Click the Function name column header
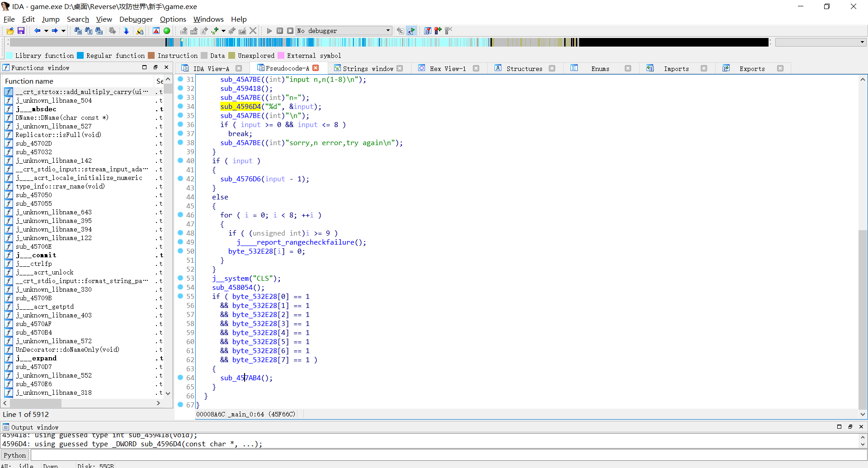The height and width of the screenshot is (468, 868). tap(79, 81)
